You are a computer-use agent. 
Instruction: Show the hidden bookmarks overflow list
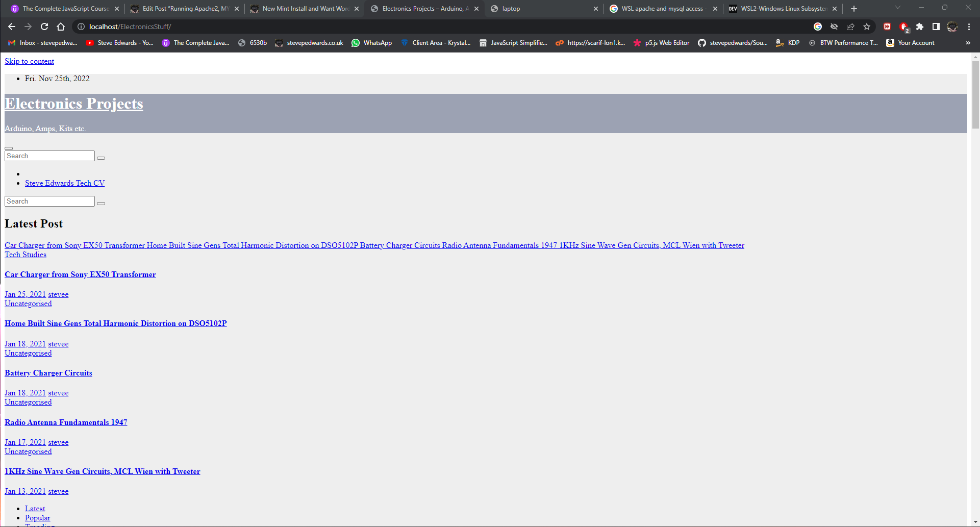click(x=968, y=43)
